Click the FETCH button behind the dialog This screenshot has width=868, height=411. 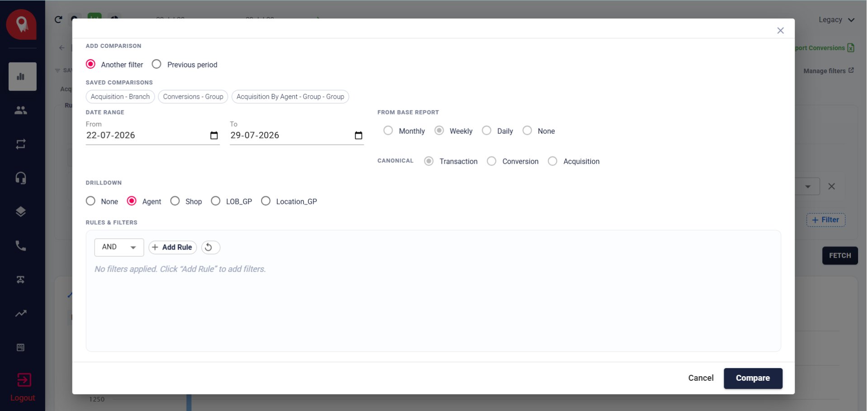coord(840,255)
